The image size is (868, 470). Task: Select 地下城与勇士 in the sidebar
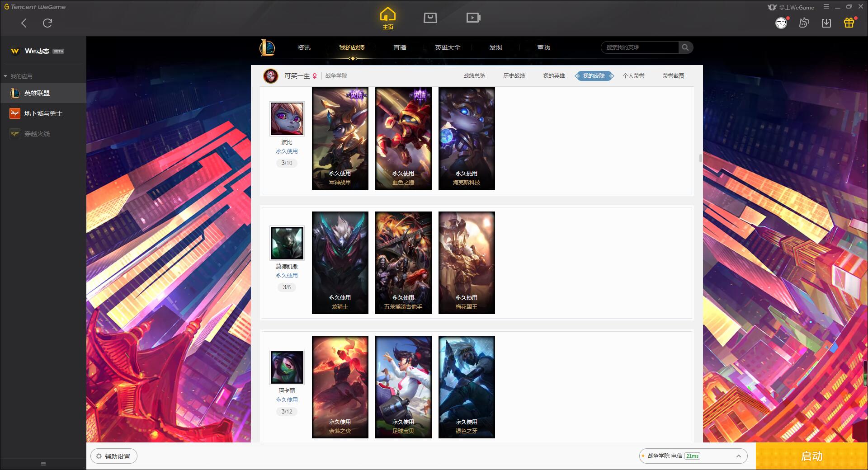[43, 113]
